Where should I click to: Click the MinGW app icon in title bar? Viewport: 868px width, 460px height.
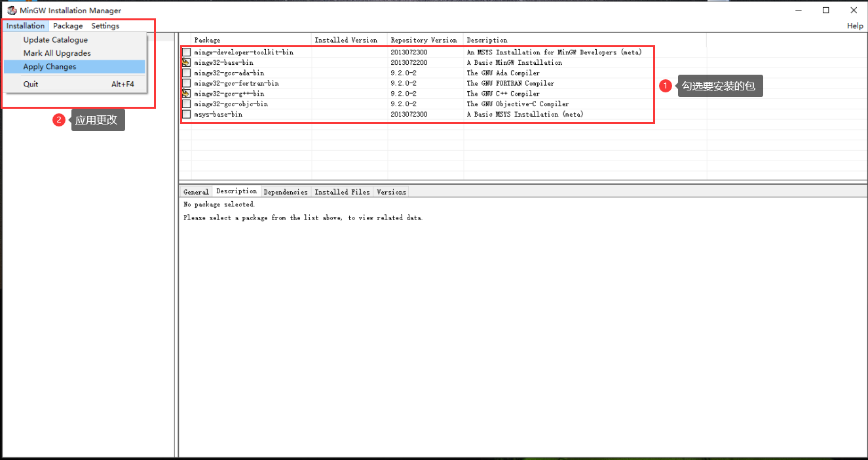coord(12,10)
